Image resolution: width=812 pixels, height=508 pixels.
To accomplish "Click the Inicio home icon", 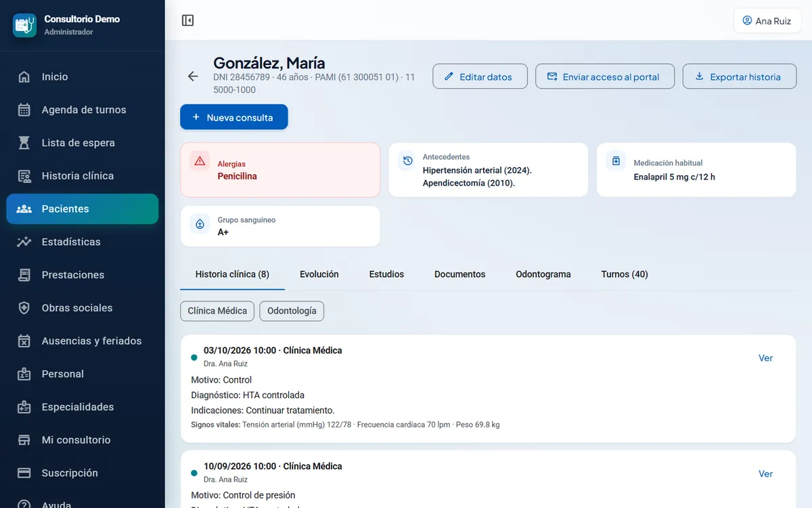I will point(24,77).
